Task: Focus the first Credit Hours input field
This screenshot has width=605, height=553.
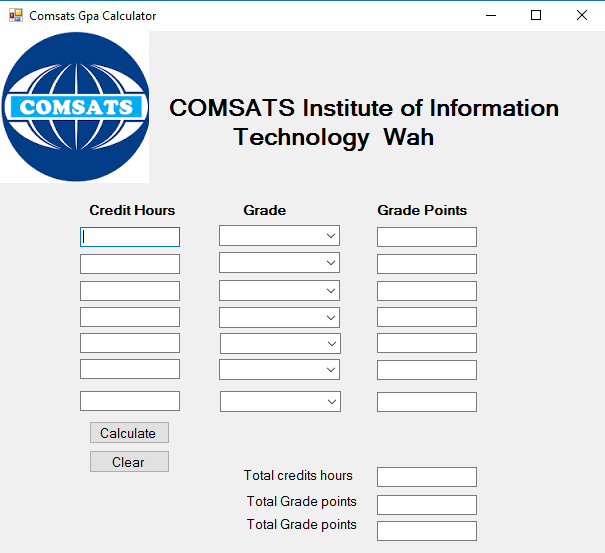Action: coord(130,237)
